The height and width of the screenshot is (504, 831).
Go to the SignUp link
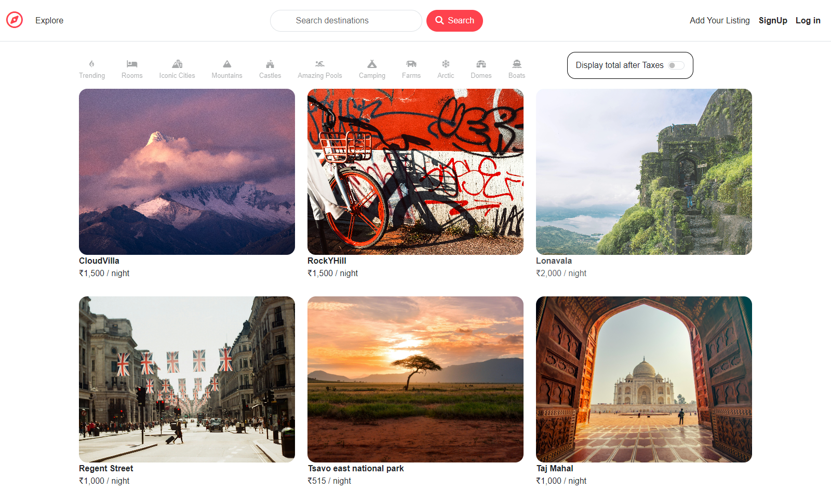pos(773,21)
